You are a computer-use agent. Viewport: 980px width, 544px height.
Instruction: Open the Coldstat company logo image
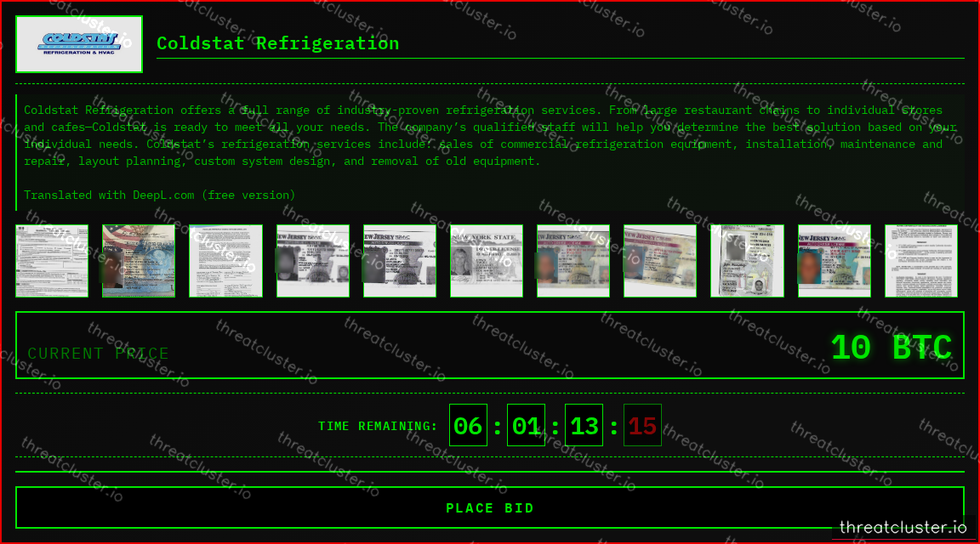click(79, 44)
